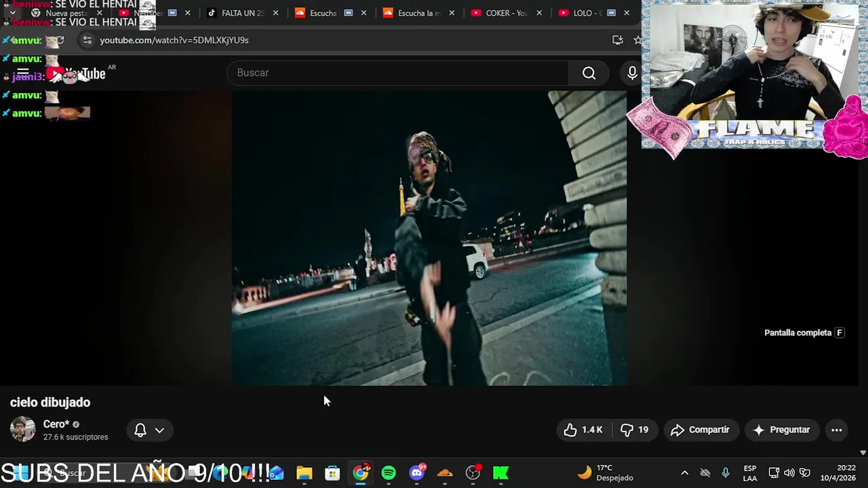Switch ESP LAA keyboard language
Image resolution: width=868 pixels, height=488 pixels.
tap(750, 473)
